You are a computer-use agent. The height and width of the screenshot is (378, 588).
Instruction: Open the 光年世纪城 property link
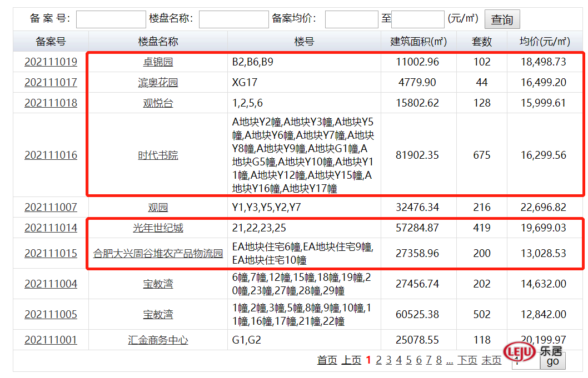coord(158,228)
